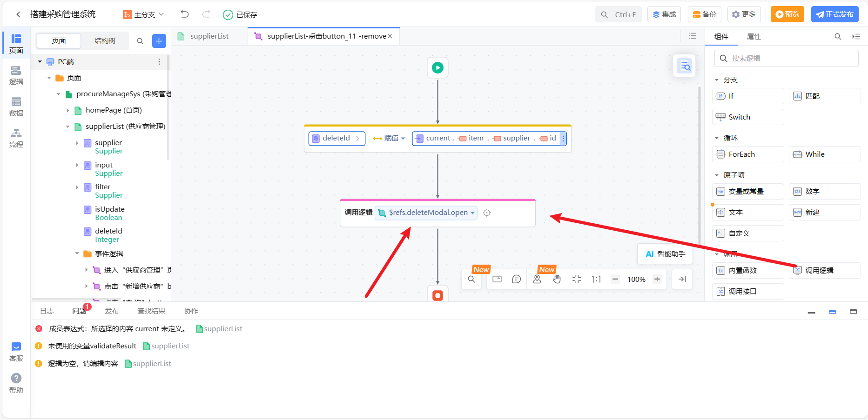This screenshot has height=420, width=868.
Task: Collapse the supplierList (供应商管理) node
Action: pos(68,127)
